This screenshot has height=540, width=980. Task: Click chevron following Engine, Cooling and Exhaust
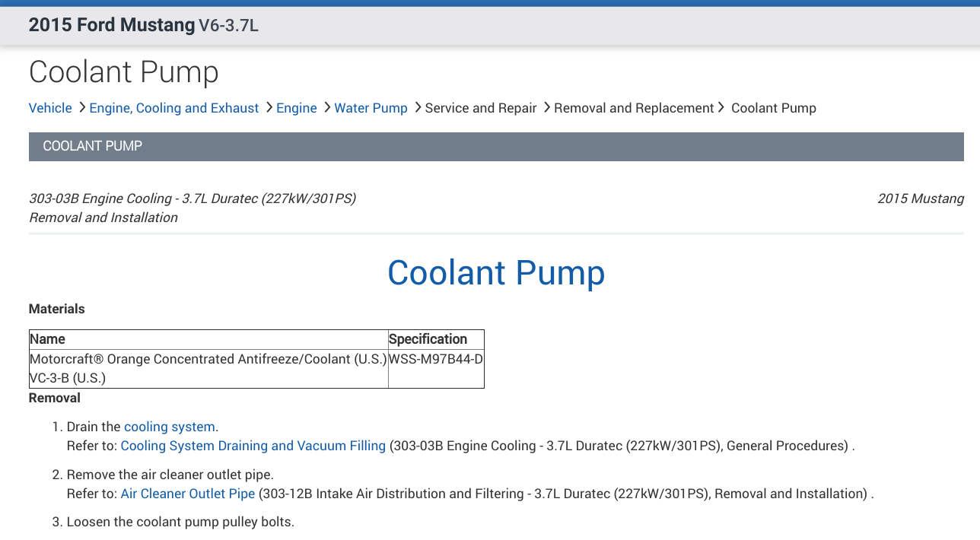click(269, 107)
